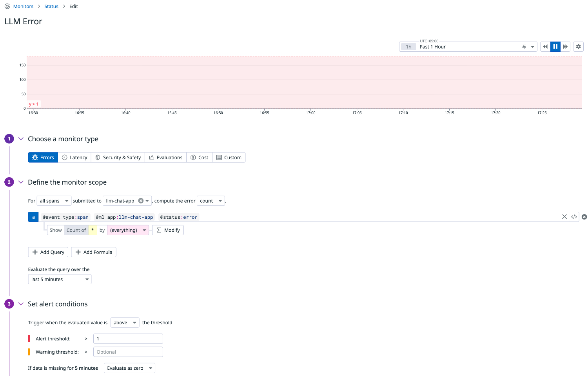Click the pin icon in the time picker
The image size is (588, 376).
click(x=524, y=47)
